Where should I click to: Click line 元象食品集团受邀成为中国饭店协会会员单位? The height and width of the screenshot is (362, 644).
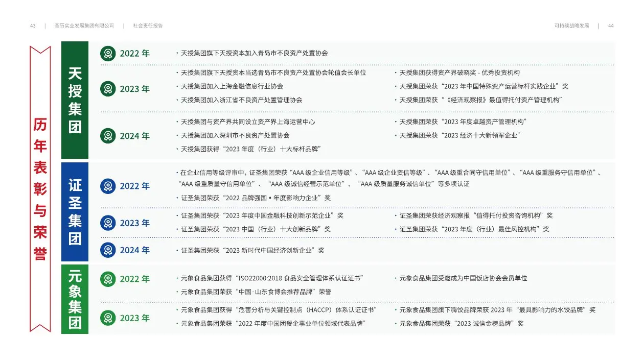461,278
